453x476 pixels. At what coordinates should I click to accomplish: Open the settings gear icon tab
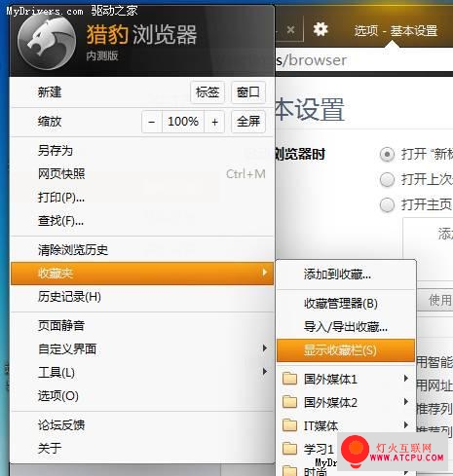point(321,29)
